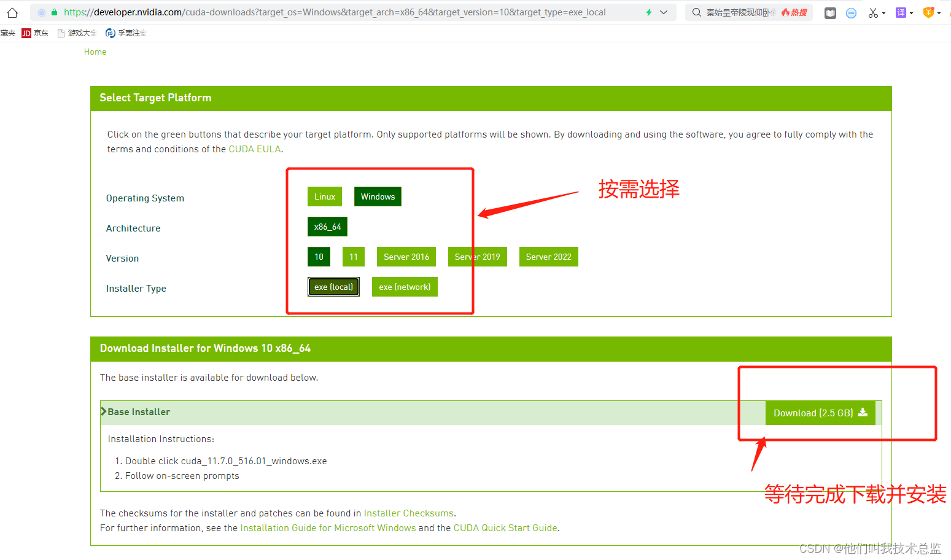
Task: Click the Version label
Action: [122, 259]
